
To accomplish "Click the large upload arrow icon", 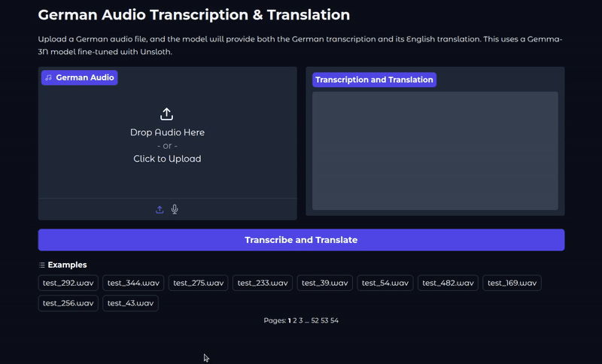I will [x=167, y=114].
